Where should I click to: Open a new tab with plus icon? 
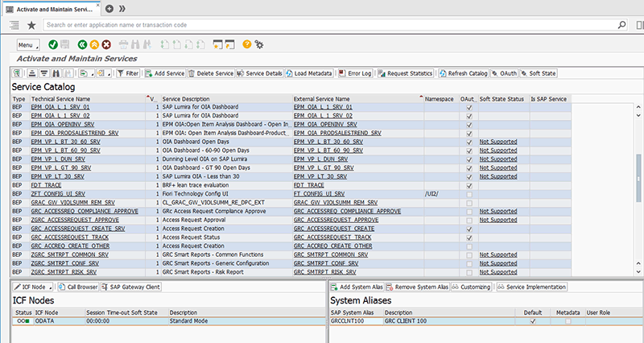[x=109, y=8]
